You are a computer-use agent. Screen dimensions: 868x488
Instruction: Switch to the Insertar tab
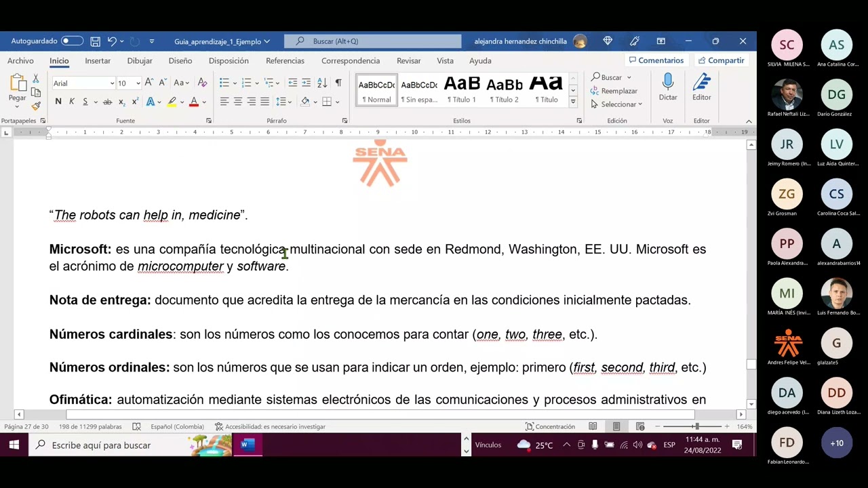pyautogui.click(x=98, y=60)
